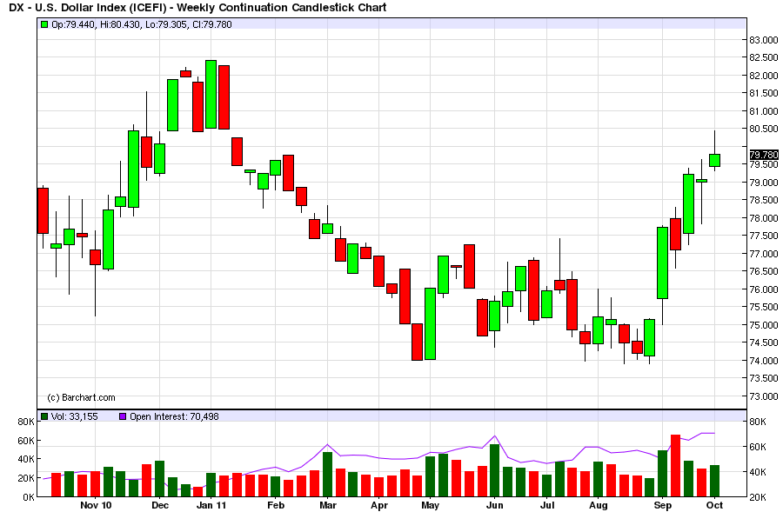Click the purple Open Interest legend square
Screen dimensions: 783x532
(x=123, y=416)
